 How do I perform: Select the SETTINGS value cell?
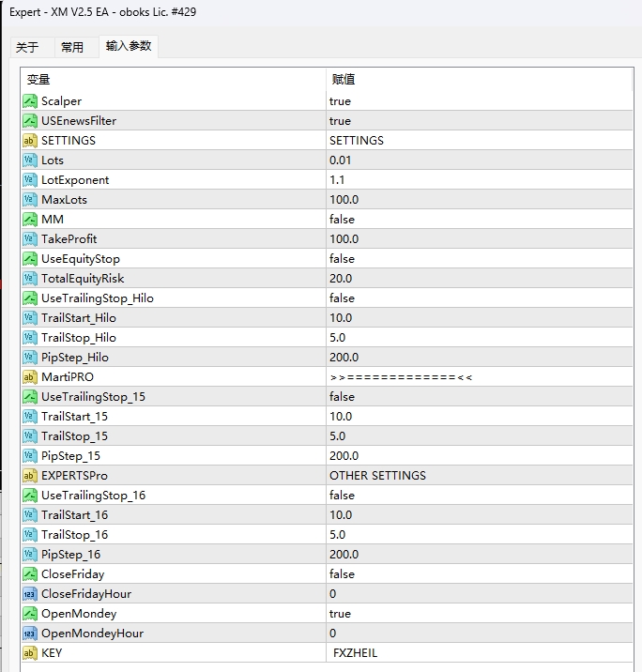point(479,141)
